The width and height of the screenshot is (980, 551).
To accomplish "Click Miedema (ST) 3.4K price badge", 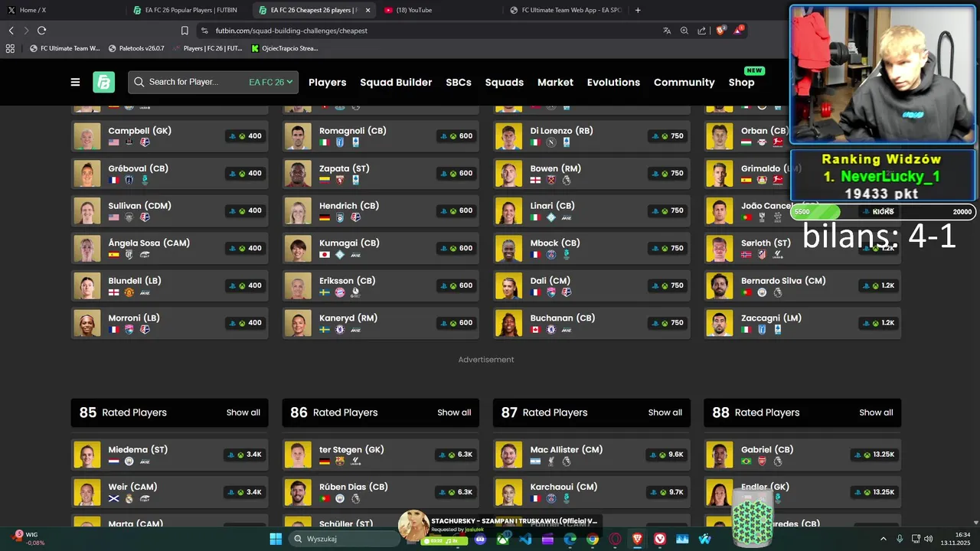I will [245, 455].
